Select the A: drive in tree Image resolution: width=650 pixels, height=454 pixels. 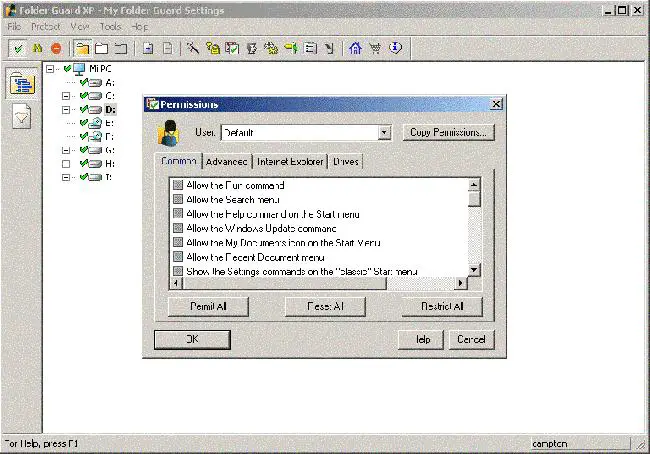coord(110,83)
